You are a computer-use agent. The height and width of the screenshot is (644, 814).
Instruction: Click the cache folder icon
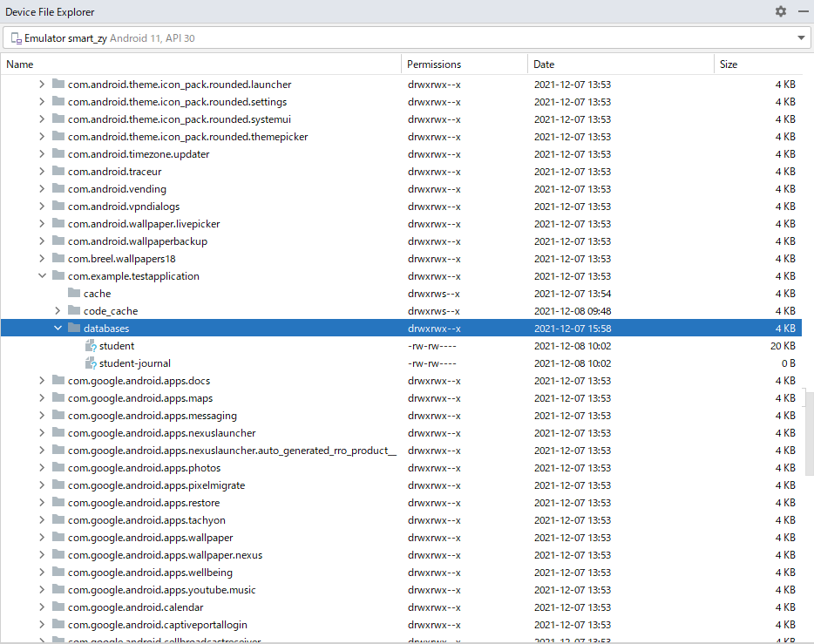(x=74, y=293)
